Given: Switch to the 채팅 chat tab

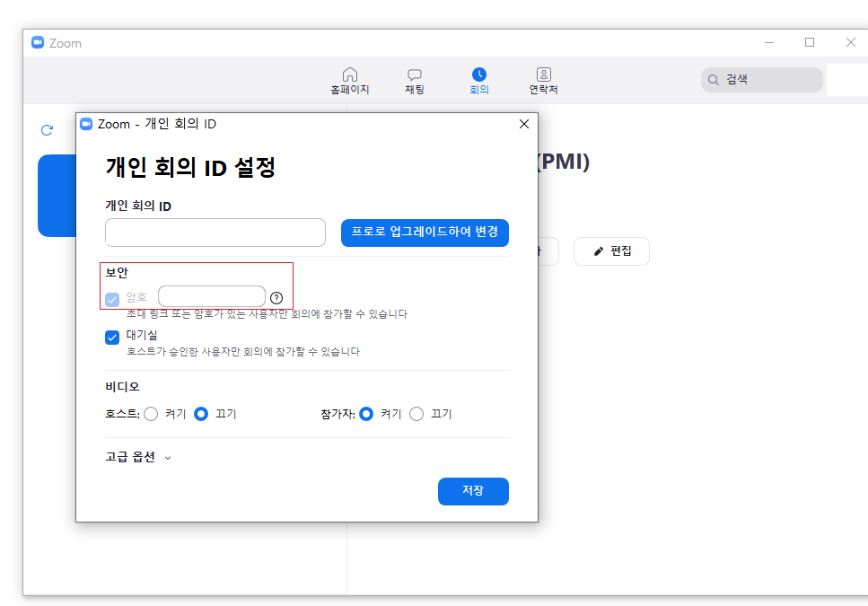Looking at the screenshot, I should pos(414,81).
